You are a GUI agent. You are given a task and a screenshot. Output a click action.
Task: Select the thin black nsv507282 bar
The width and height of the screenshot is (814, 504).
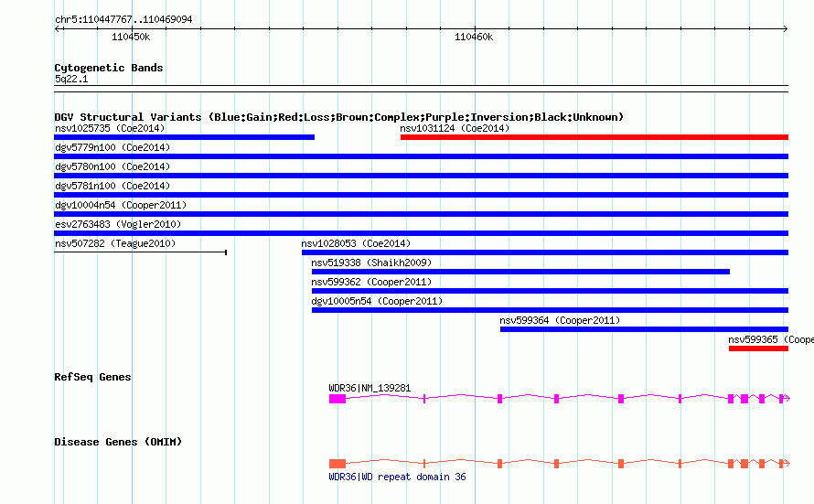coord(141,252)
